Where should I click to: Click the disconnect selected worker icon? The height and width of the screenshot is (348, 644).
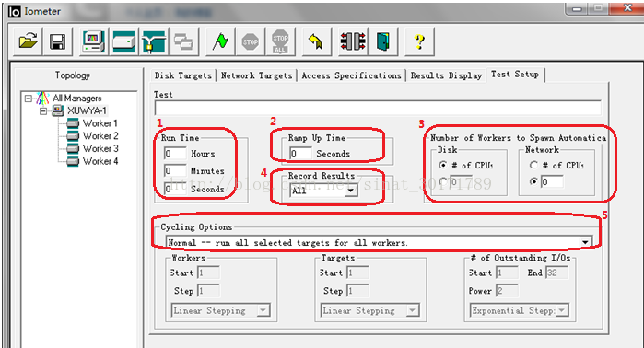pos(353,41)
